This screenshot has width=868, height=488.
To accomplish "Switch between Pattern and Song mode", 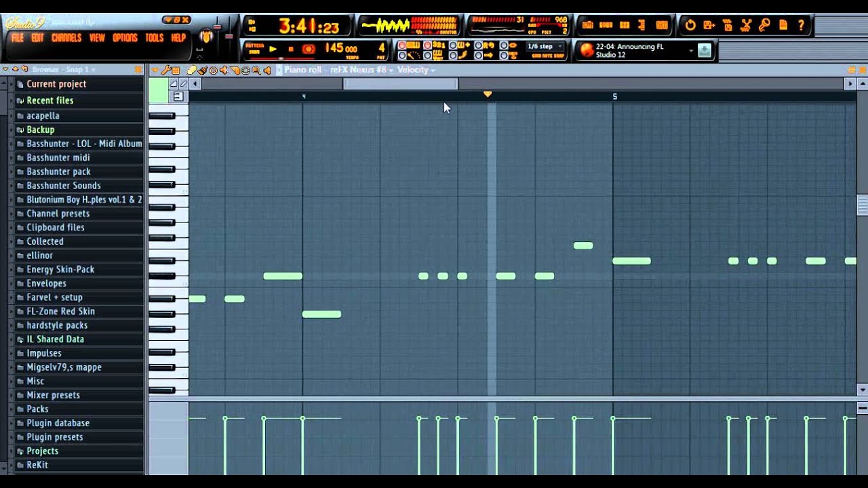I will 254,49.
